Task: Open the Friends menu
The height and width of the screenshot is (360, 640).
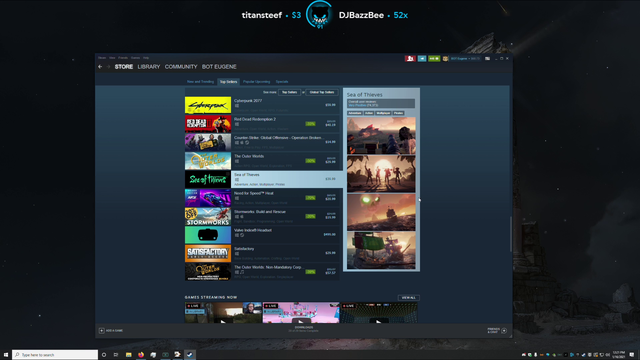Action: click(x=123, y=58)
